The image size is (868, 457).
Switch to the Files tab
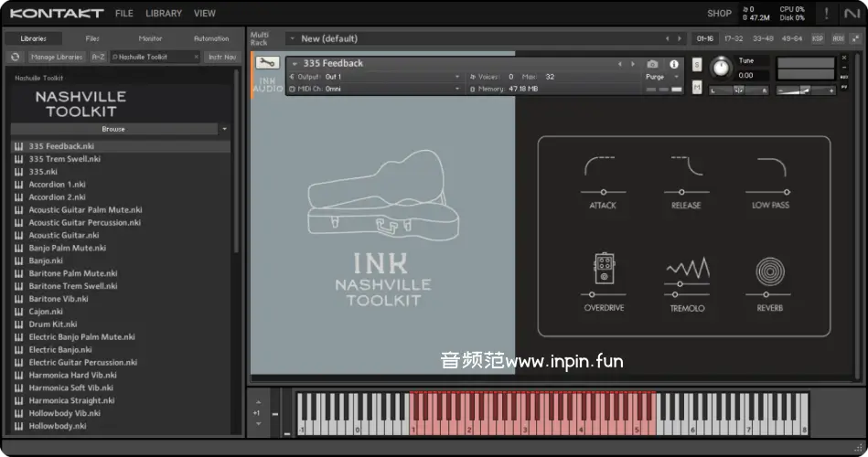coord(92,38)
